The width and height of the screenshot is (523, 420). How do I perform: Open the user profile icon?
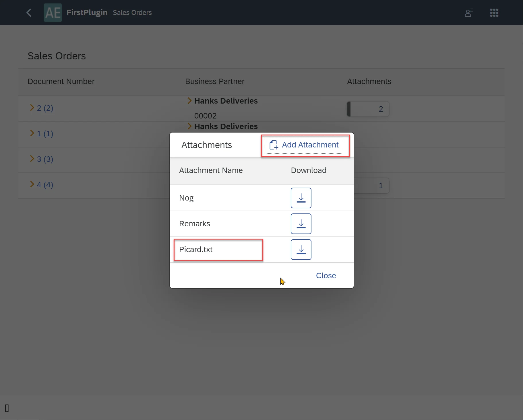point(468,13)
